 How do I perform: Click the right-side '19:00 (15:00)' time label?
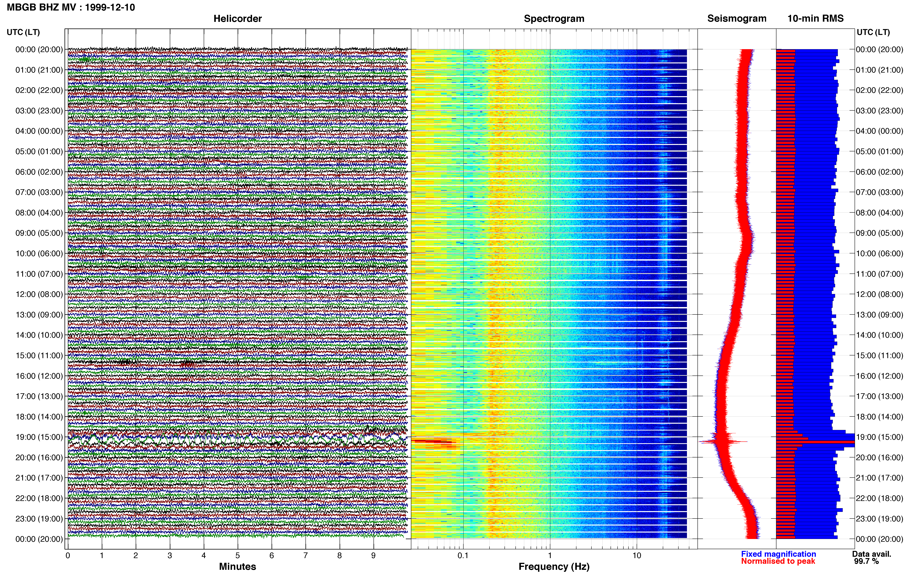[880, 437]
